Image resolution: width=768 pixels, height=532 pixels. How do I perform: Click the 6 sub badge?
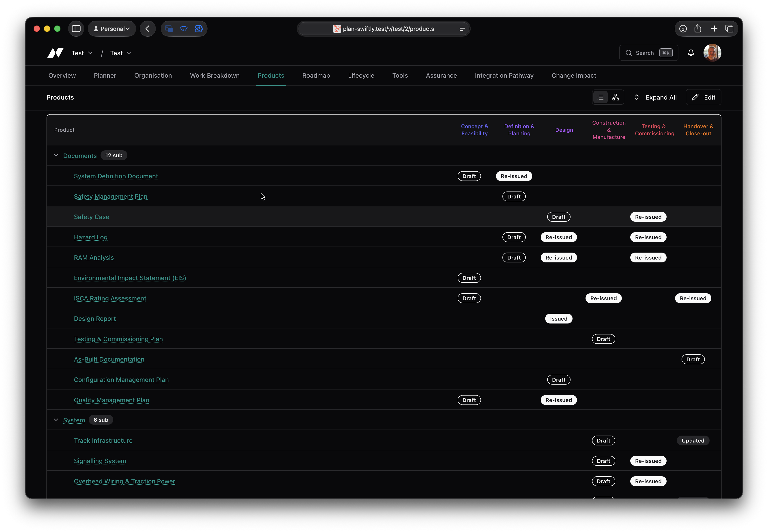point(101,420)
